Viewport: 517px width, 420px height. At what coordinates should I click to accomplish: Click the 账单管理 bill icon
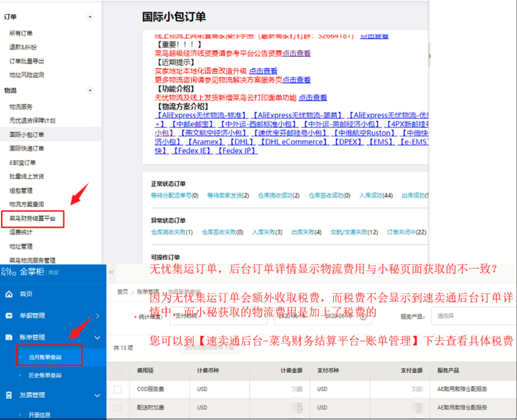click(x=9, y=337)
